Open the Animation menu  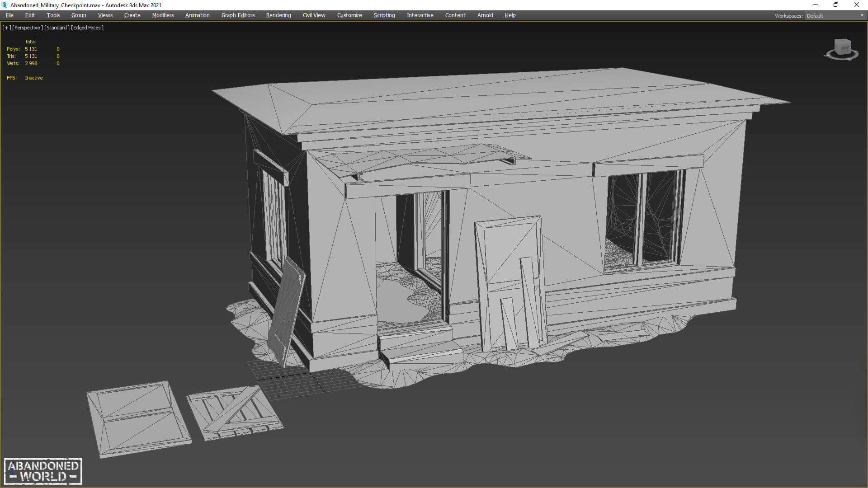point(197,15)
